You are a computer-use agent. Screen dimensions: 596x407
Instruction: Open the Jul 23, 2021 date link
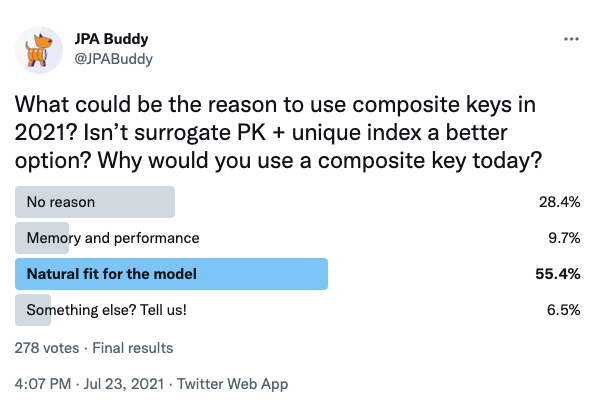(124, 384)
